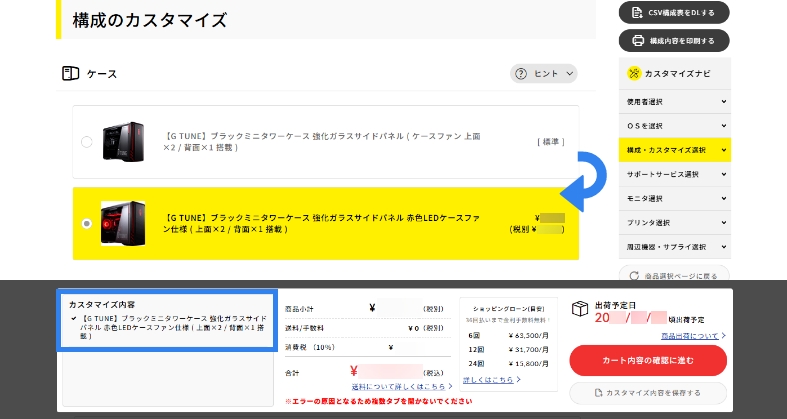Proceed to cart (カート内容の確認に進む)
This screenshot has height=419, width=787.
[648, 360]
